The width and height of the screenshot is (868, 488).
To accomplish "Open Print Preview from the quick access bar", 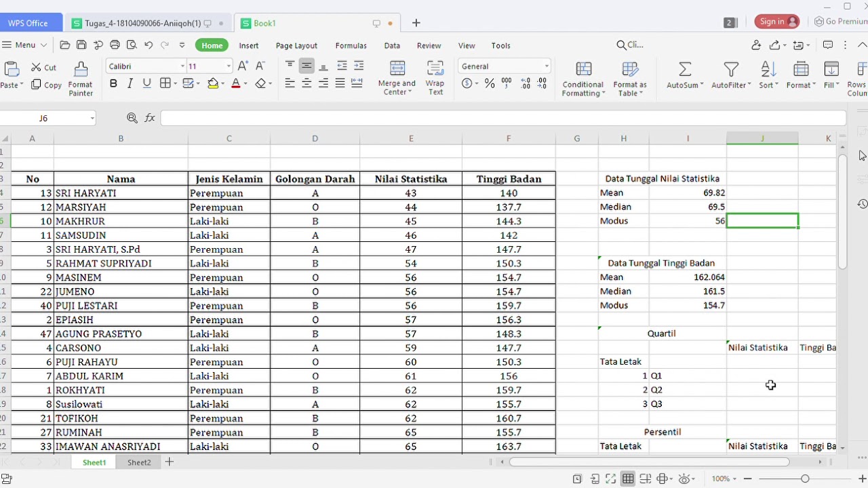I will pyautogui.click(x=132, y=45).
